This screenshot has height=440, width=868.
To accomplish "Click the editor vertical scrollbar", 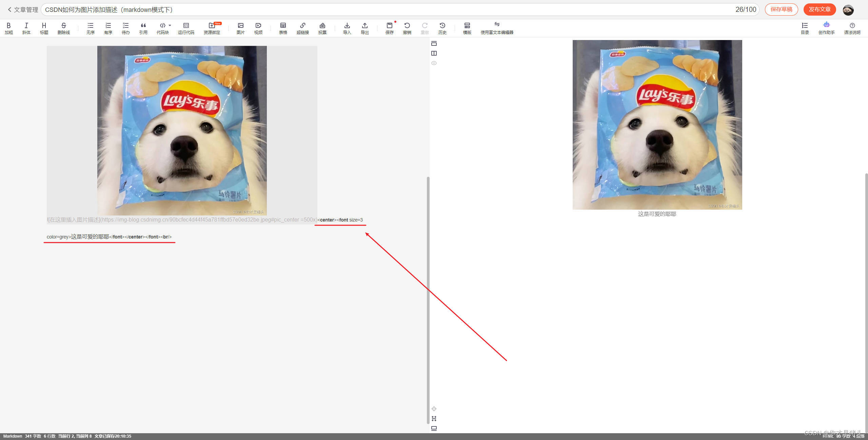I will [428, 300].
